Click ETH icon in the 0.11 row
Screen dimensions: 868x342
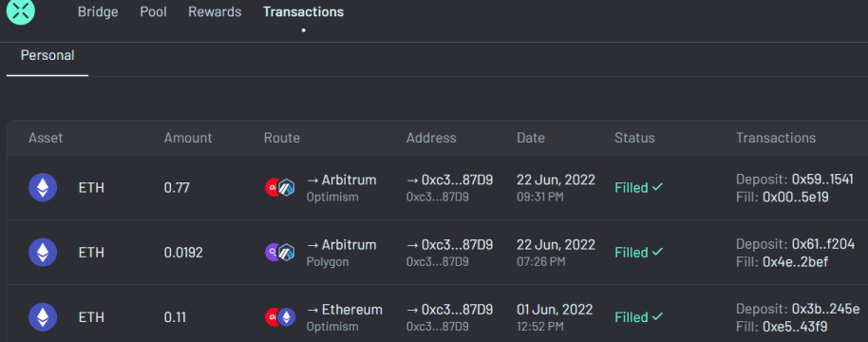coord(43,317)
